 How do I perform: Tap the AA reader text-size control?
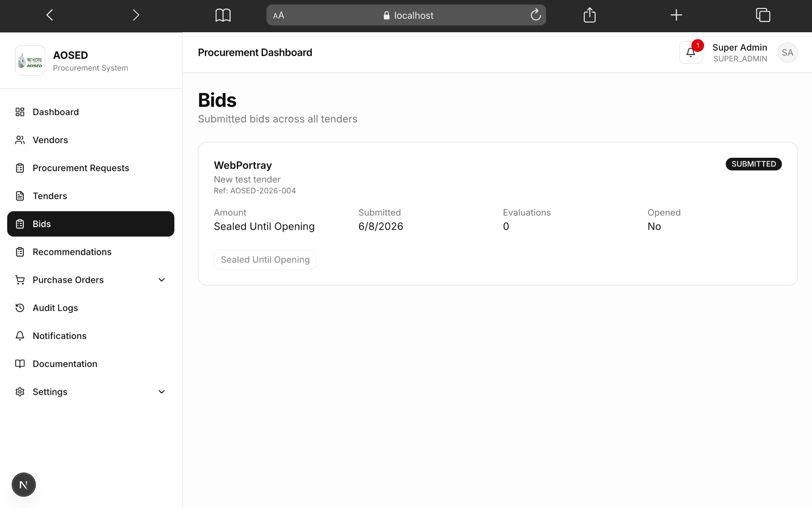278,15
